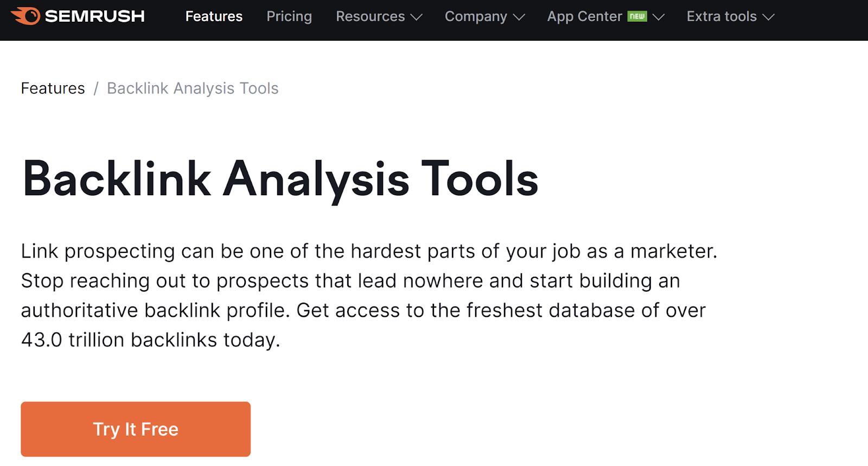Click the Backlink Analysis Tools main heading
868x466 pixels.
coord(280,179)
